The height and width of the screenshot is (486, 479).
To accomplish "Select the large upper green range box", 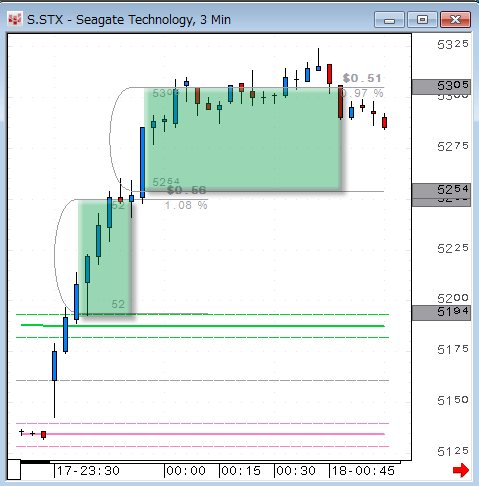I will click(243, 139).
